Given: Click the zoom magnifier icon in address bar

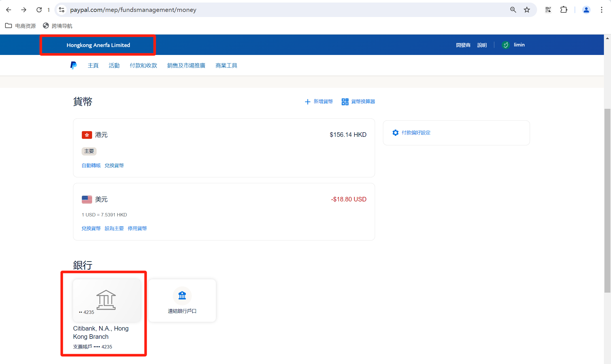Looking at the screenshot, I should click(x=513, y=10).
